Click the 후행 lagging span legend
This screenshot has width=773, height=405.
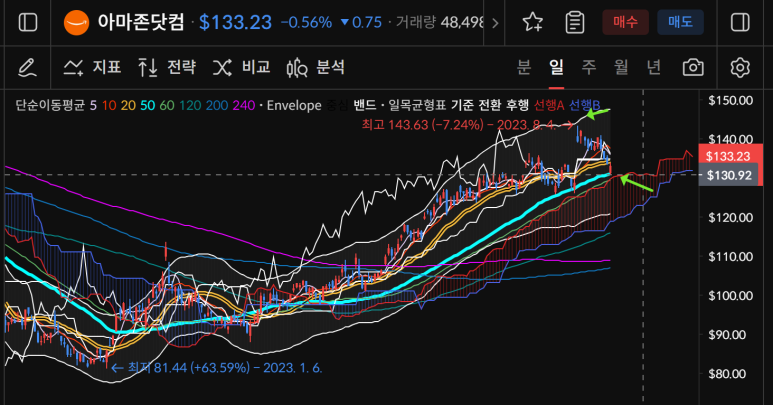[517, 105]
